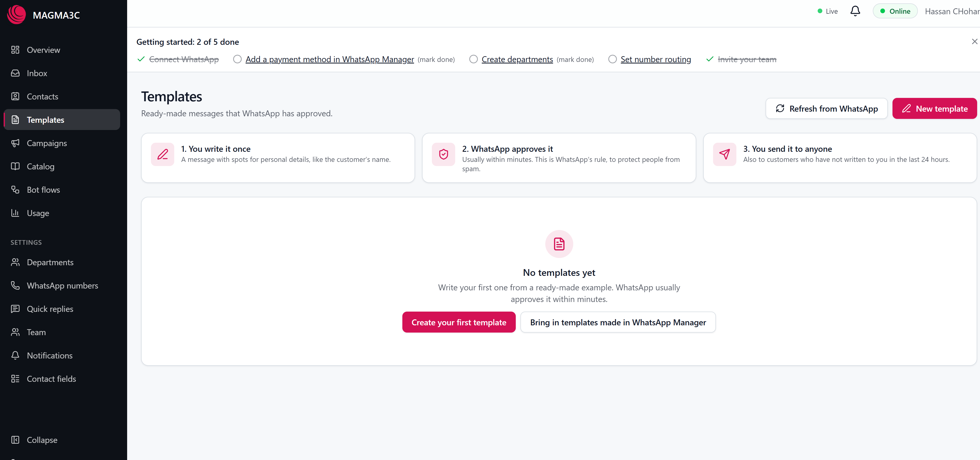Image resolution: width=980 pixels, height=460 pixels.
Task: Open notification bell in top bar
Action: [855, 11]
